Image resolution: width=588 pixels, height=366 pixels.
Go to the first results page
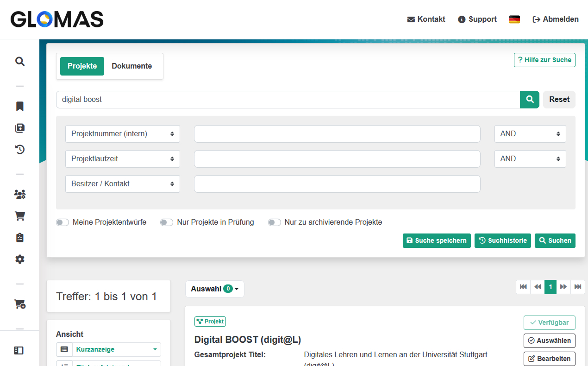coord(523,287)
